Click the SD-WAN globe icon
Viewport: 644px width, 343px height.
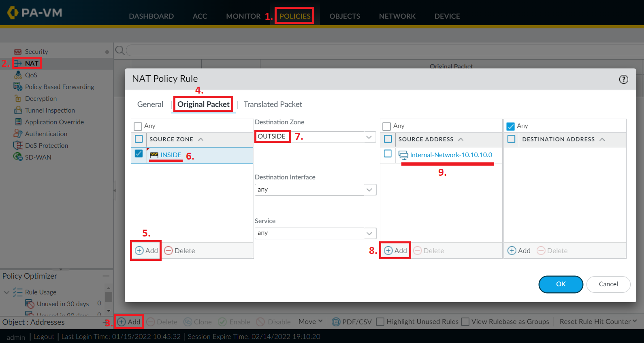18,157
